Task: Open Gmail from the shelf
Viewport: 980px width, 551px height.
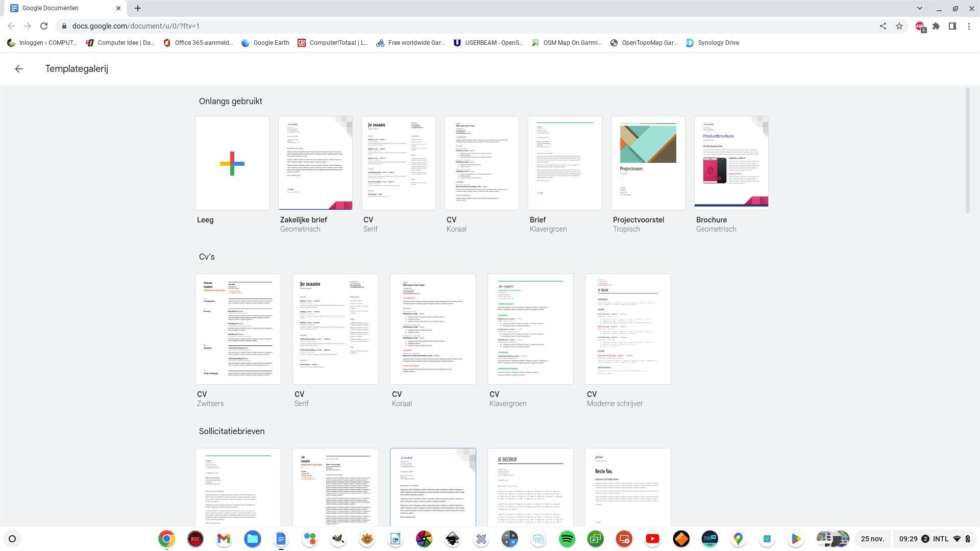Action: [224, 539]
